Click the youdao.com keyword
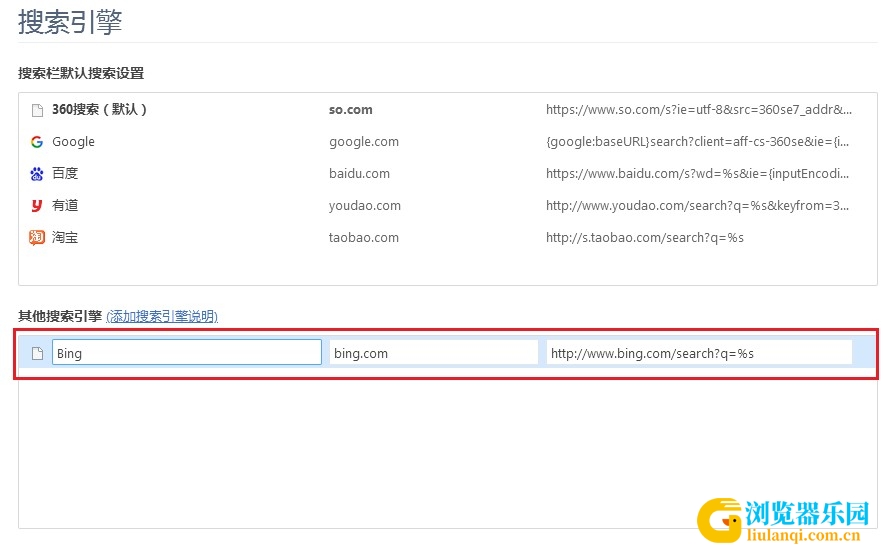Image resolution: width=883 pixels, height=545 pixels. (365, 206)
